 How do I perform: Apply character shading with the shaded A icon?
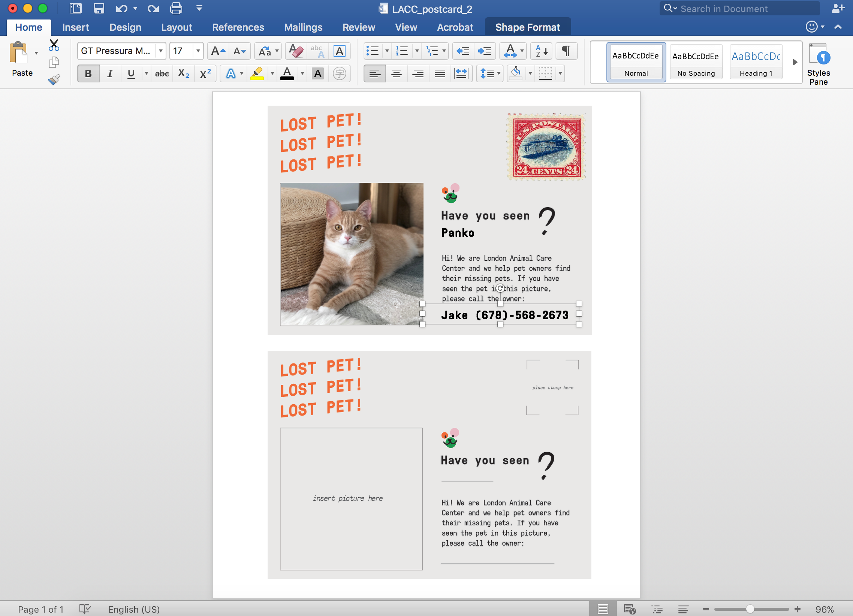317,73
